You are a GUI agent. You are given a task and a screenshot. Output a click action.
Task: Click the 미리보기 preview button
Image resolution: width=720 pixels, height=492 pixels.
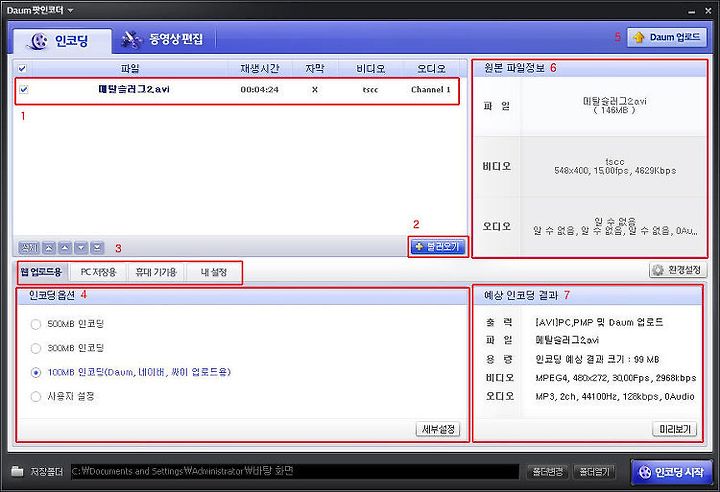coord(675,429)
